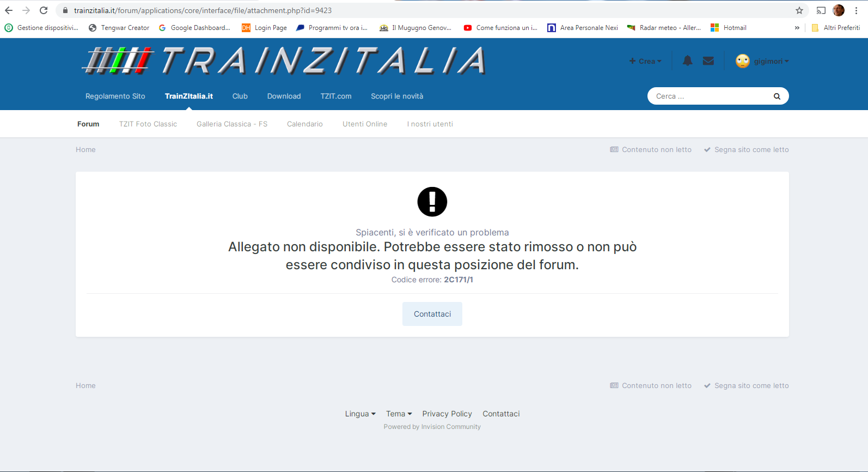The image size is (868, 472).
Task: Open I nostri utenti tab
Action: click(x=430, y=124)
